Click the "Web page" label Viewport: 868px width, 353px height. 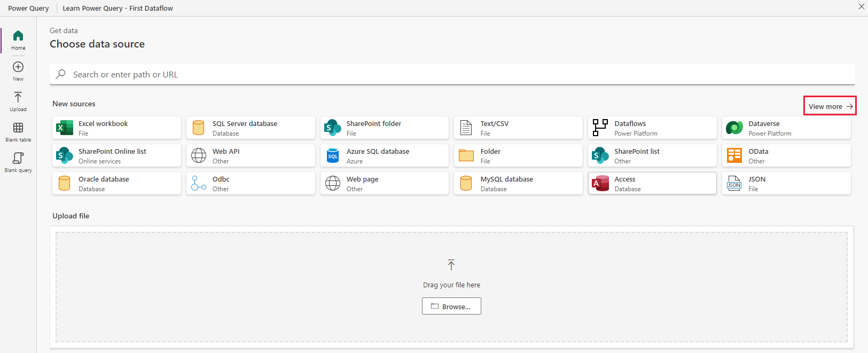(362, 179)
